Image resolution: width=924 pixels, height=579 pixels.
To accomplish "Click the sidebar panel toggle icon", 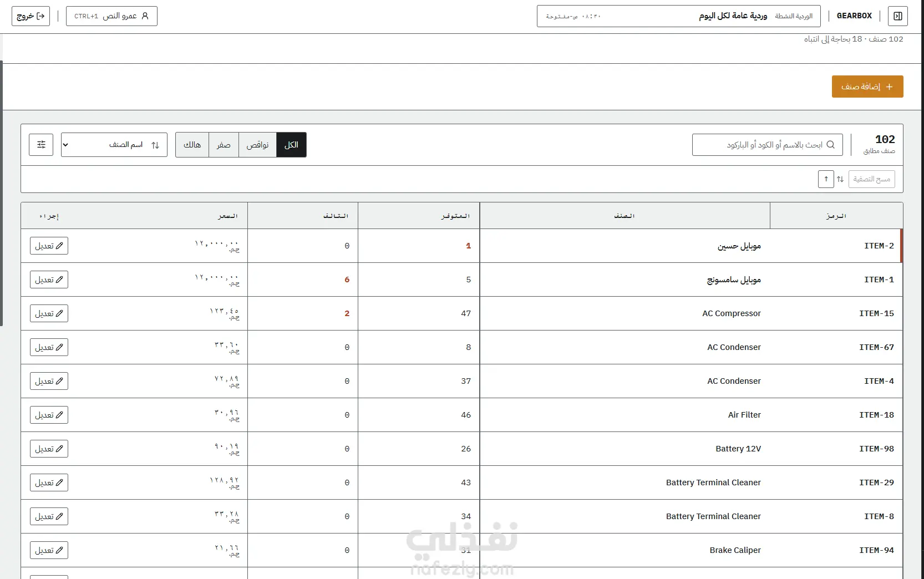I will click(898, 16).
